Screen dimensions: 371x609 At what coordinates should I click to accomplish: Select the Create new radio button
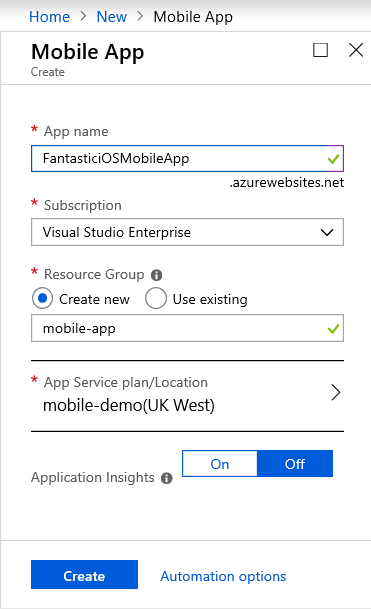tap(42, 298)
